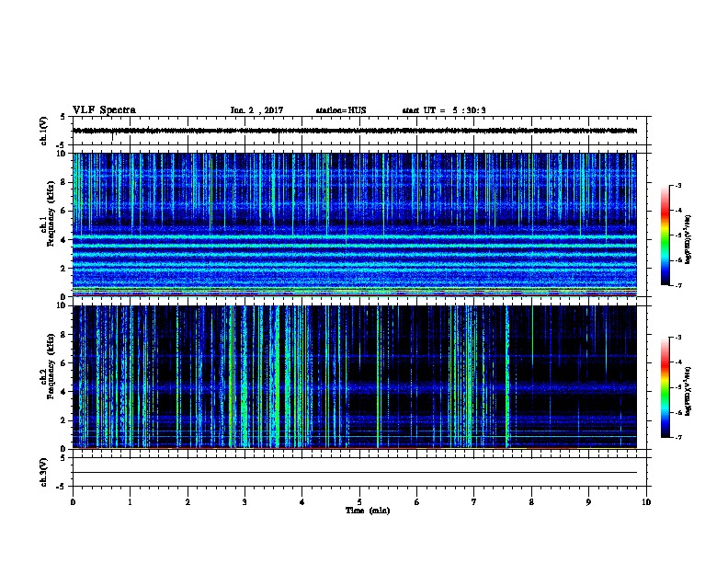Viewport: 728px width, 563px height.
Task: Click the "ch.3(V)" axis label
Action: [x=44, y=472]
